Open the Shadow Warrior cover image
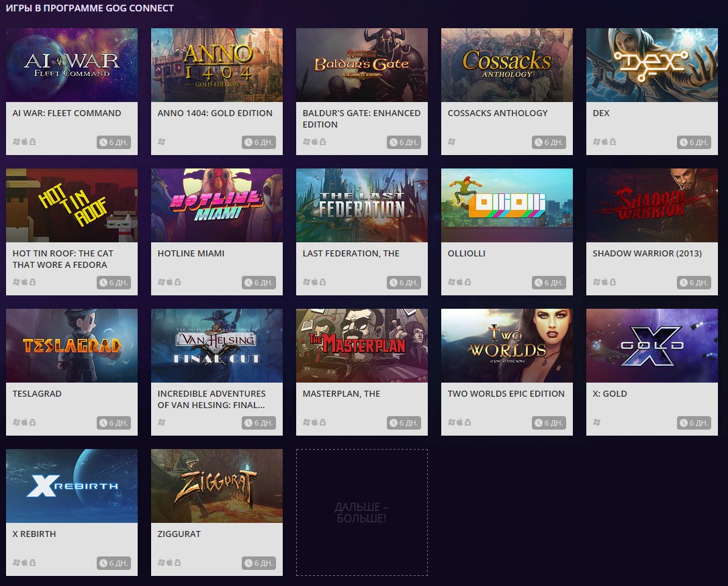728x586 pixels. tap(652, 205)
